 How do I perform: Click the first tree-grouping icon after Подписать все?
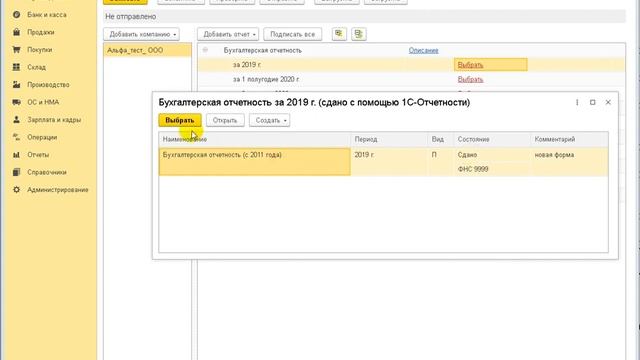pos(339,34)
